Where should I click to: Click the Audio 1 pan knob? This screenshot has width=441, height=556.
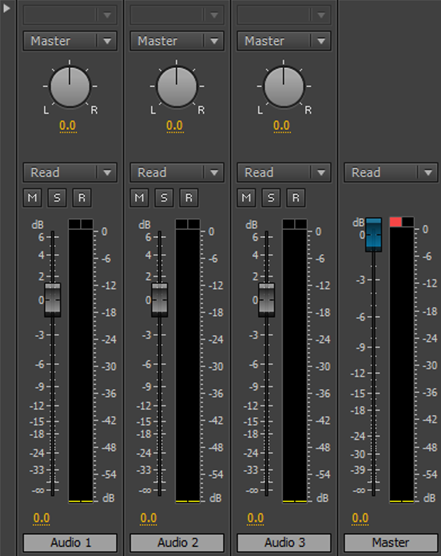coord(70,87)
